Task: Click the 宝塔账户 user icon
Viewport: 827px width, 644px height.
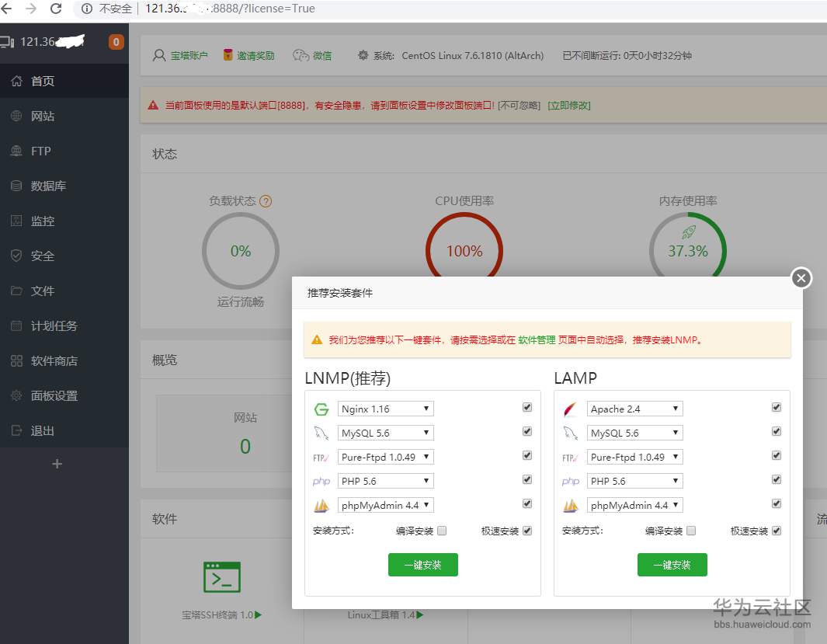Action: point(158,55)
